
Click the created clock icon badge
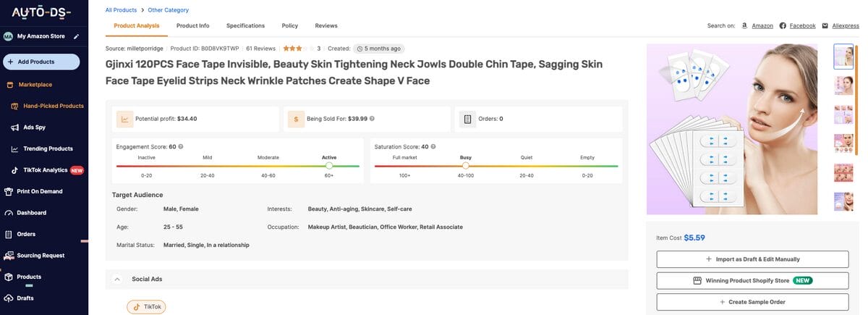(x=379, y=49)
